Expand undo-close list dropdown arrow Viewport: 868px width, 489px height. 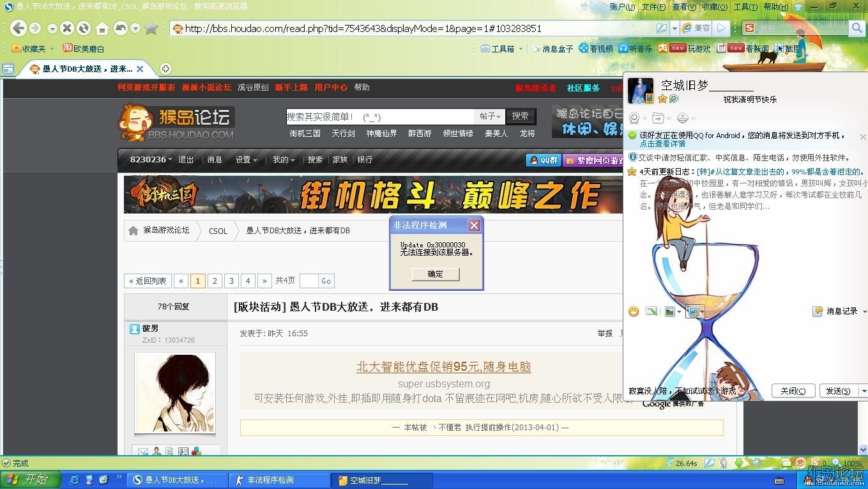(x=135, y=28)
